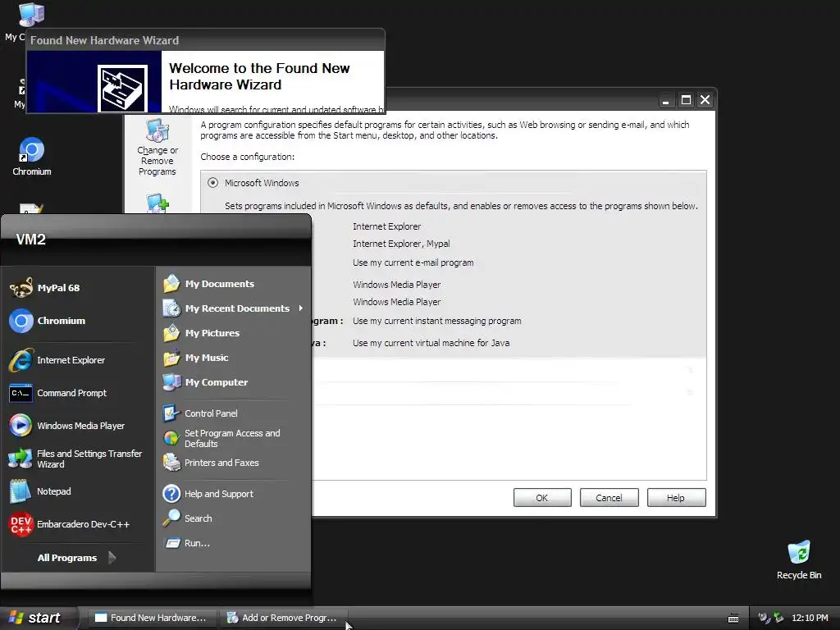840x630 pixels.
Task: Click Help button in Add or Remove Programs
Action: click(x=676, y=498)
